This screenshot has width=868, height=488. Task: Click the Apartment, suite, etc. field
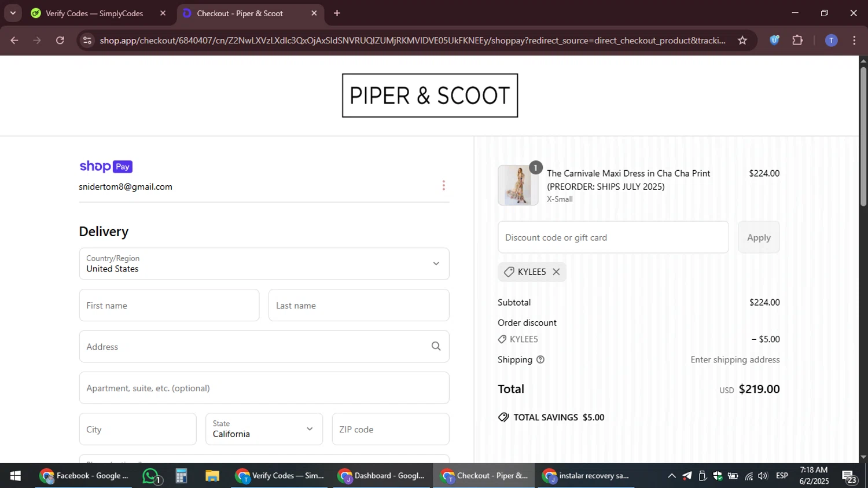pos(264,388)
